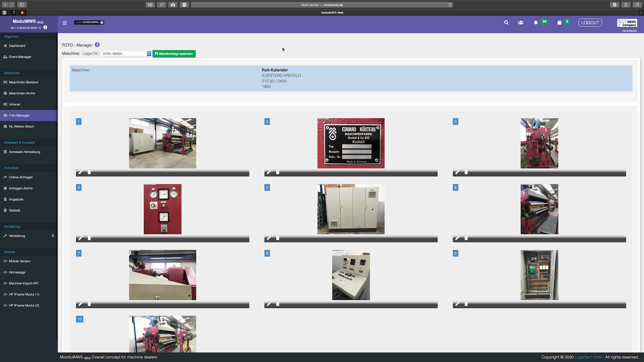Go to Online-Anfragen menu item
Viewport: 644px width, 362px height.
(21, 177)
